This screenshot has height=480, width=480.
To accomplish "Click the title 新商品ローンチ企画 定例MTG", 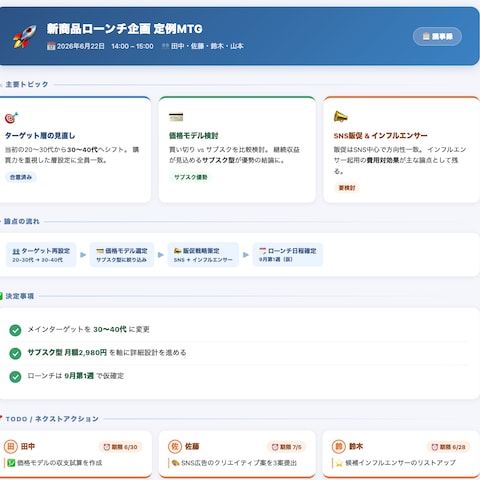I will [124, 29].
